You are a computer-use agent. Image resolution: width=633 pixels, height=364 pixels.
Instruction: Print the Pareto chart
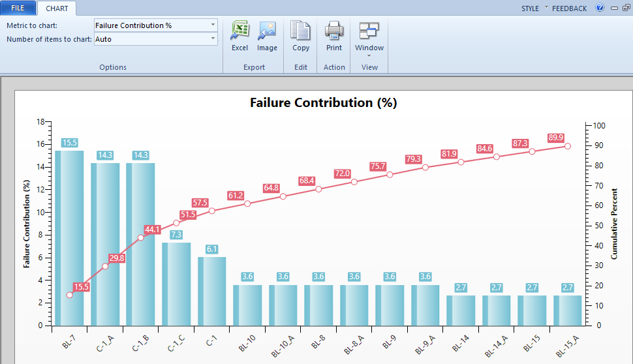tap(334, 37)
